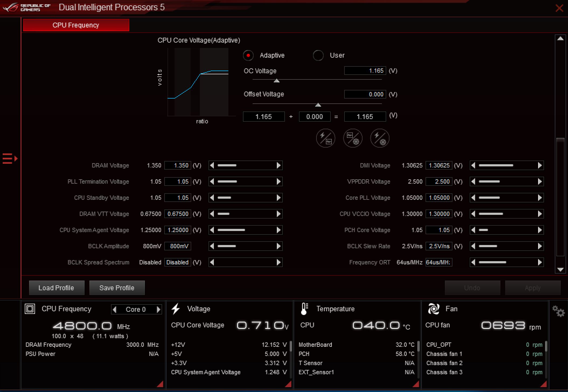Click the Offset Voltage slider handle
Image resolution: width=568 pixels, height=392 pixels.
pos(318,104)
